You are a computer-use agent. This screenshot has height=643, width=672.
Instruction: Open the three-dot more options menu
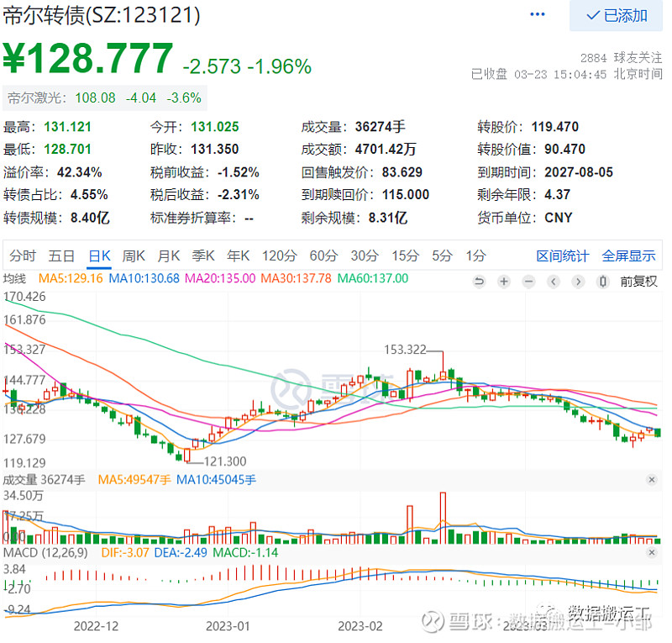click(x=537, y=14)
